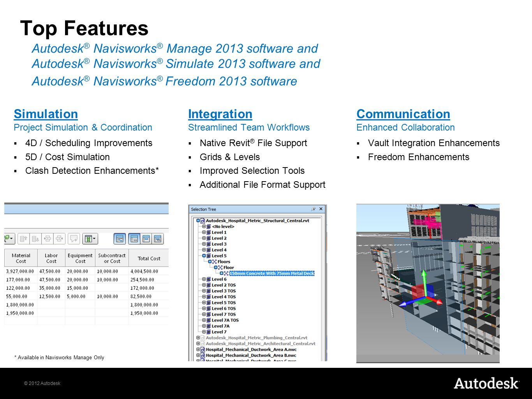Screen dimensions: 532x399
Task: Click the layer icon beside Level 7
Action: [x=208, y=332]
